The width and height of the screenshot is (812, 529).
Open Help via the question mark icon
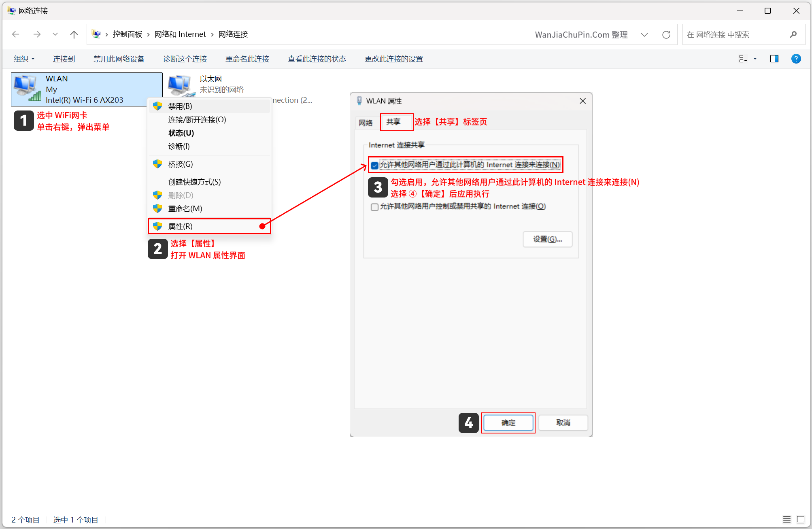click(x=796, y=59)
